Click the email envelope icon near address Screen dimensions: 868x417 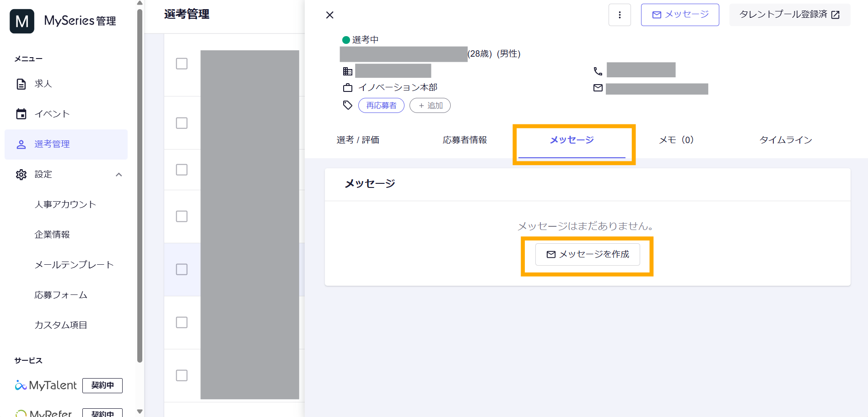pos(598,88)
